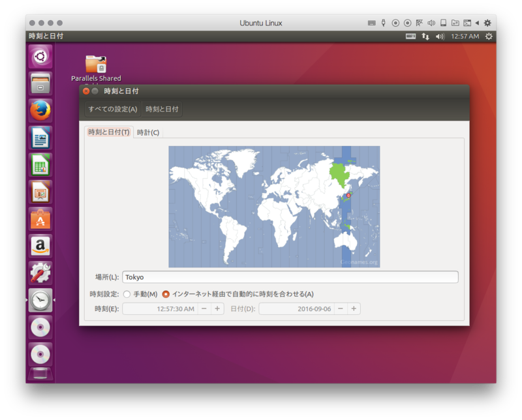Close the 時刻と日付 settings window

(86, 91)
